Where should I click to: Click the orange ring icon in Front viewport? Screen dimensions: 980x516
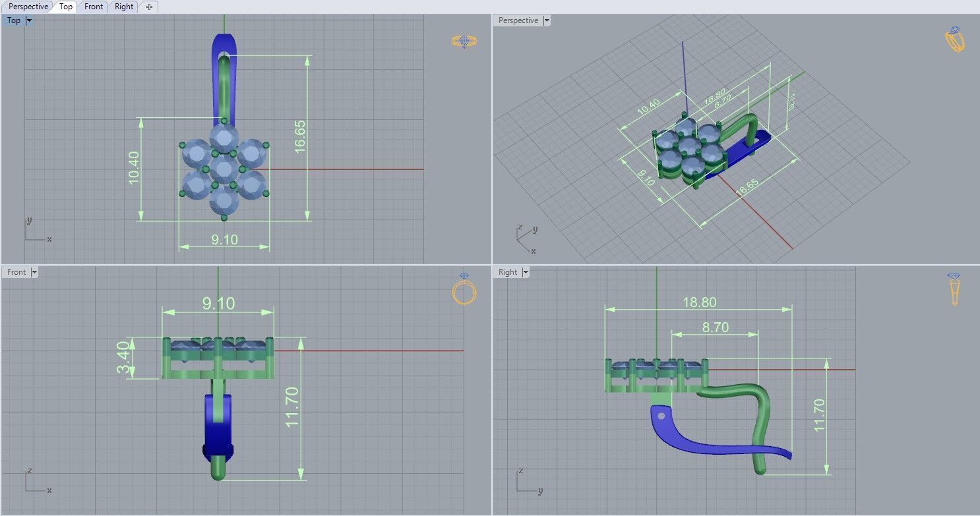click(x=464, y=289)
